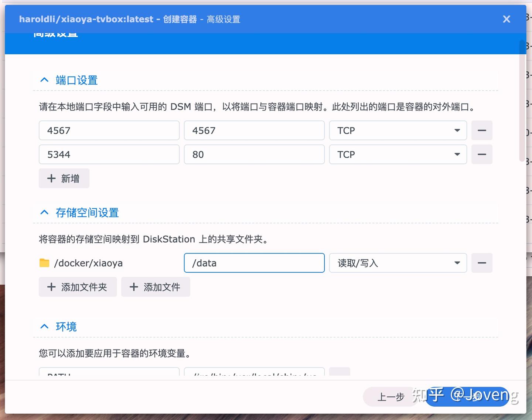Click 新增 to add a port
Viewport: 532px width, 420px height.
(64, 178)
